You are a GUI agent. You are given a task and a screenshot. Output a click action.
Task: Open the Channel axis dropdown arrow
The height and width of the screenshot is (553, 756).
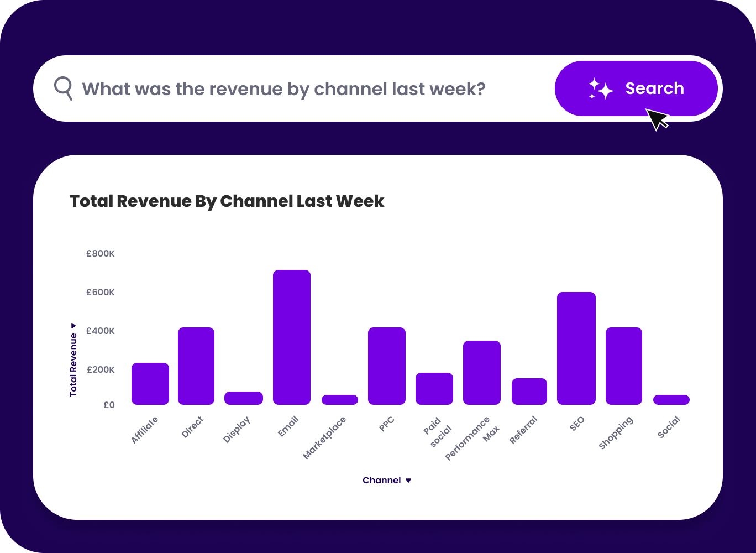click(x=408, y=481)
